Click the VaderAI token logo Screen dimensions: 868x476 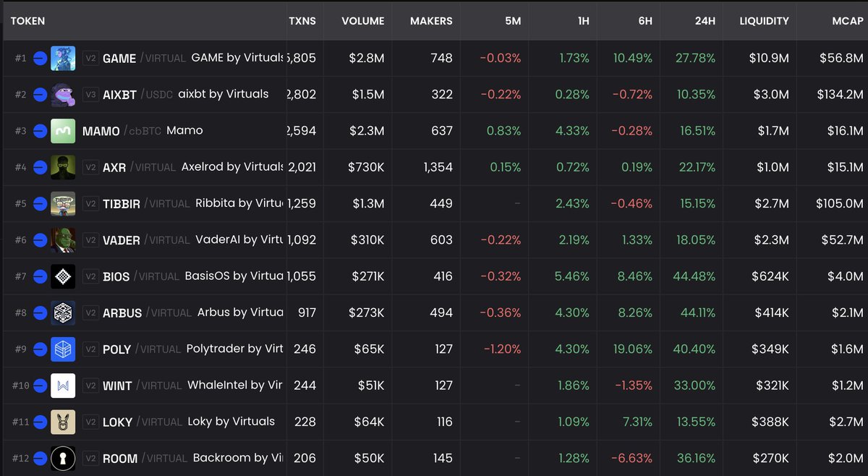click(63, 239)
